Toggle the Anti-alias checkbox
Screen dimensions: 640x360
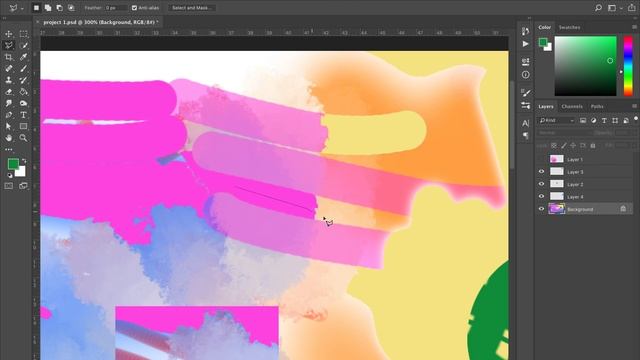point(134,8)
